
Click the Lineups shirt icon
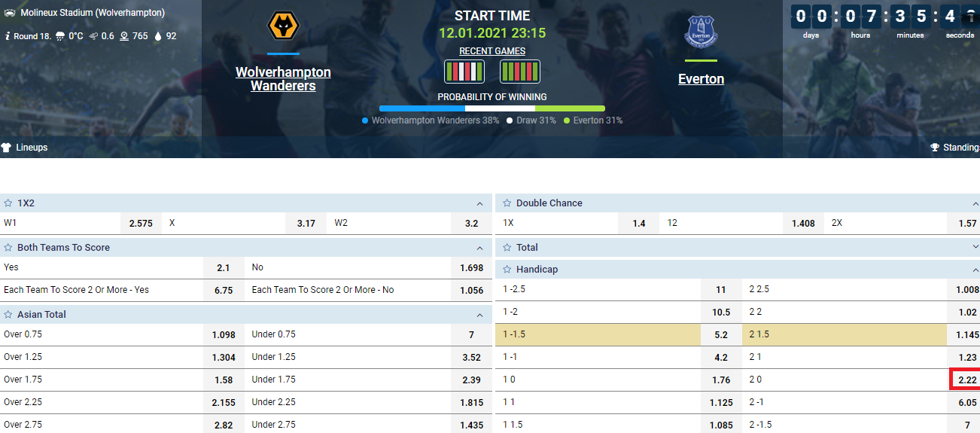pos(6,148)
